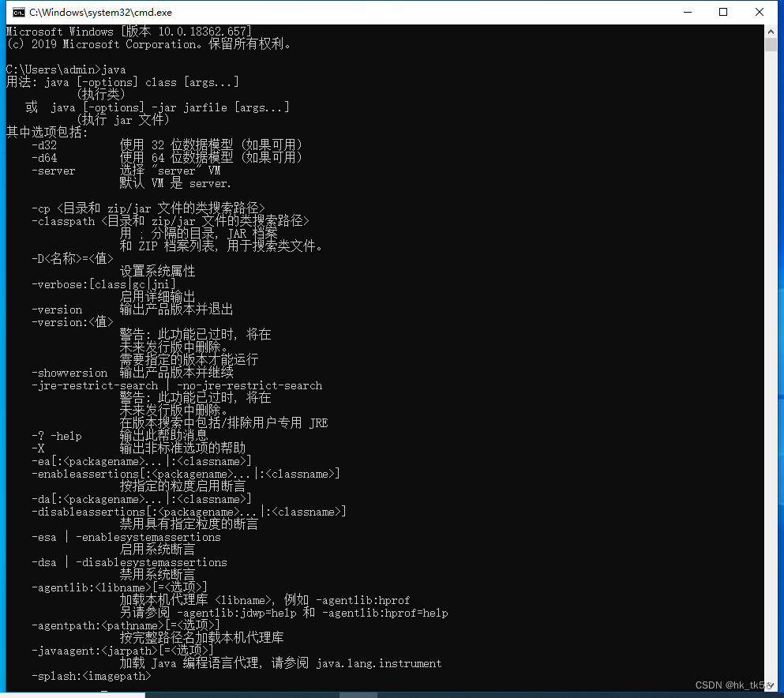Click the '-enableassertions' option line
This screenshot has width=784, height=698.
point(186,474)
